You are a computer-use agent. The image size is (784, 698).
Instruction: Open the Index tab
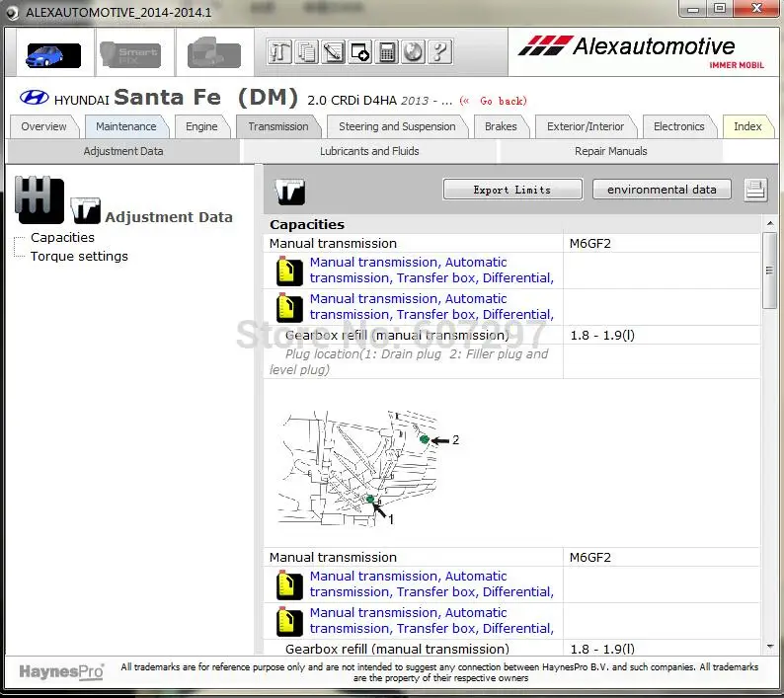coord(747,126)
